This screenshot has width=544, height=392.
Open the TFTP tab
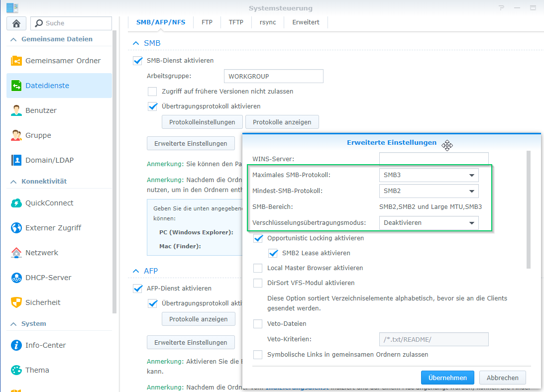click(x=236, y=22)
